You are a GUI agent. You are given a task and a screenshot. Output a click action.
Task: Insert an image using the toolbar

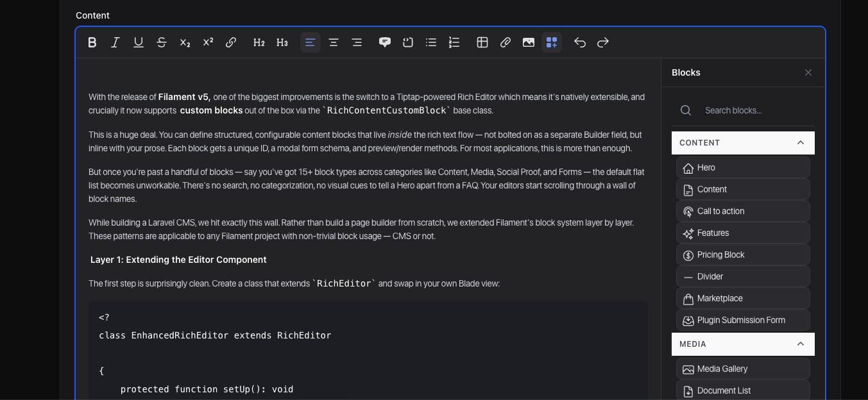point(529,42)
